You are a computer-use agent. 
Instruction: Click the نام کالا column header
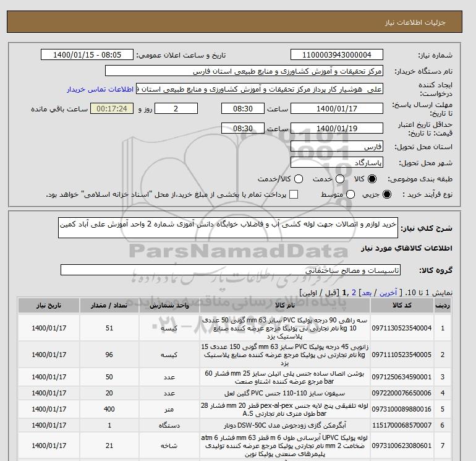point(285,306)
